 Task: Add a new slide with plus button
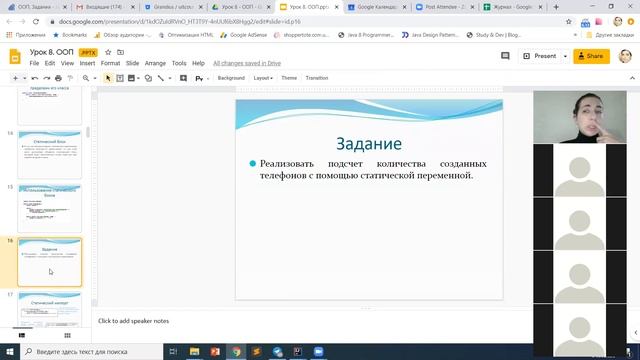(15, 78)
